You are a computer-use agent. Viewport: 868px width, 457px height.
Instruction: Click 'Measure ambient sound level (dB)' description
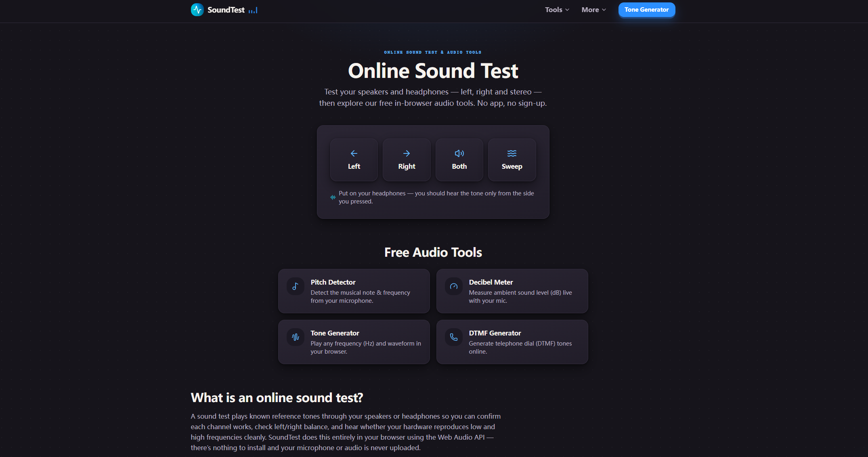pos(520,297)
